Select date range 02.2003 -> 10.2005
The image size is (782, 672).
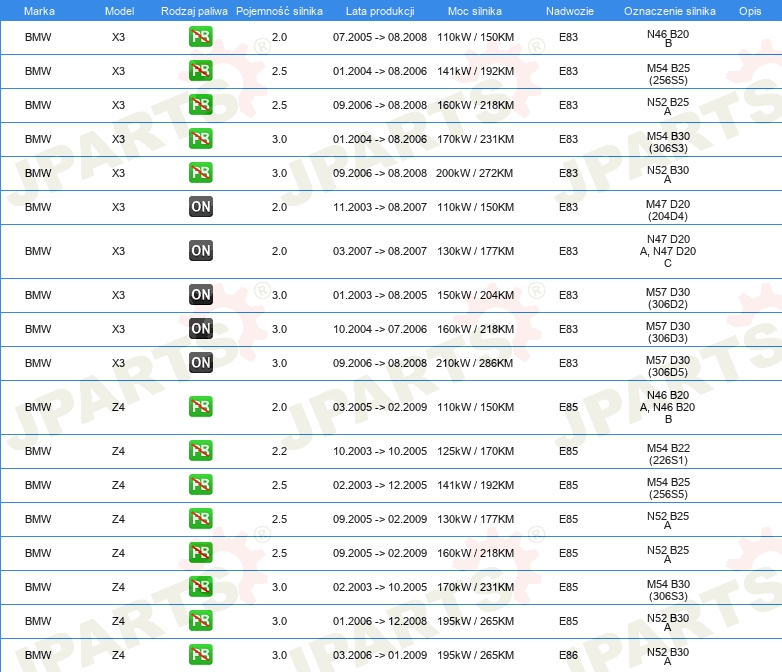coord(380,586)
